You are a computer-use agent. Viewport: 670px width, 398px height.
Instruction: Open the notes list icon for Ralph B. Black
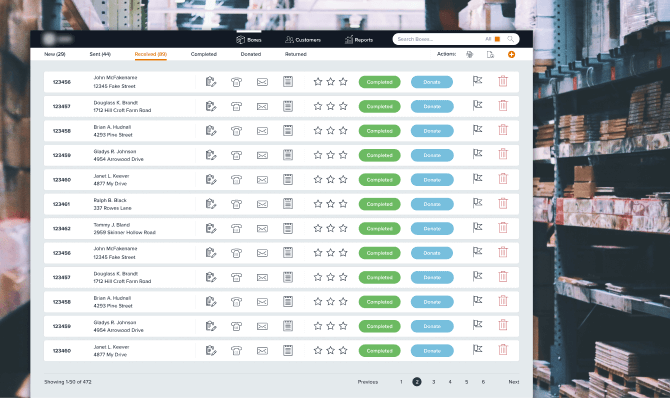(288, 204)
